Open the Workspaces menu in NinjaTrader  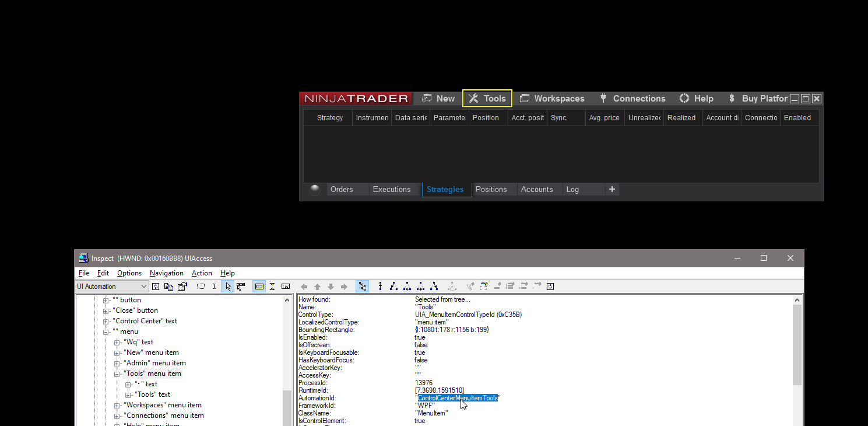point(552,99)
